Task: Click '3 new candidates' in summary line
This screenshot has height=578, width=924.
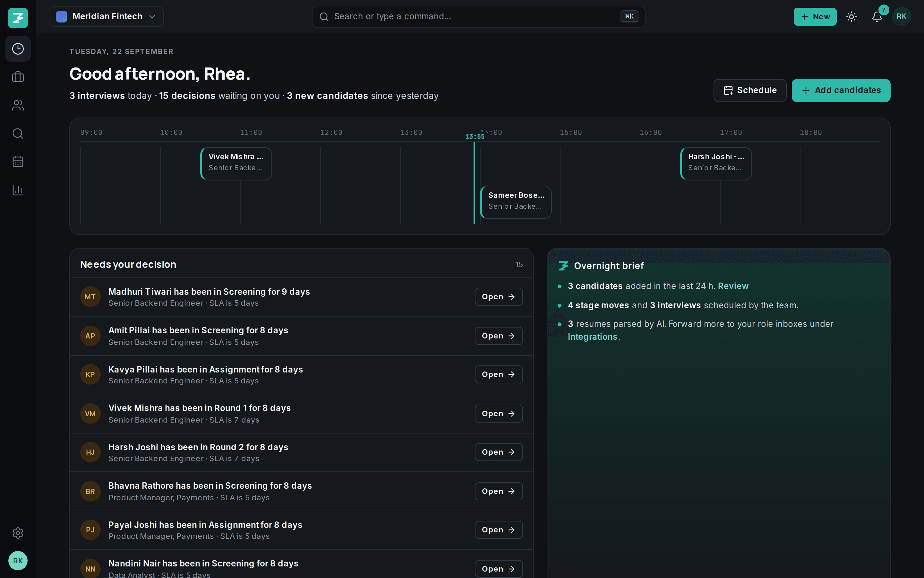Action: tap(327, 96)
